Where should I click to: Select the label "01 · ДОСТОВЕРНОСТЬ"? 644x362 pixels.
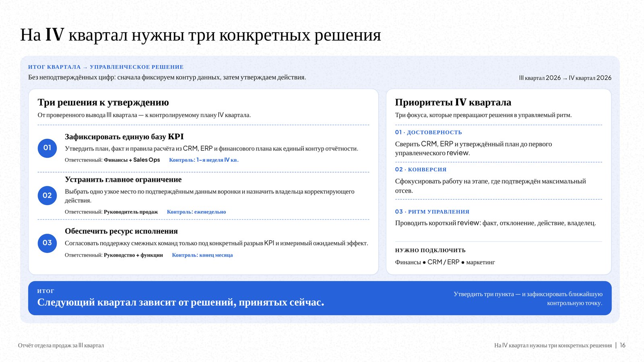pos(429,132)
